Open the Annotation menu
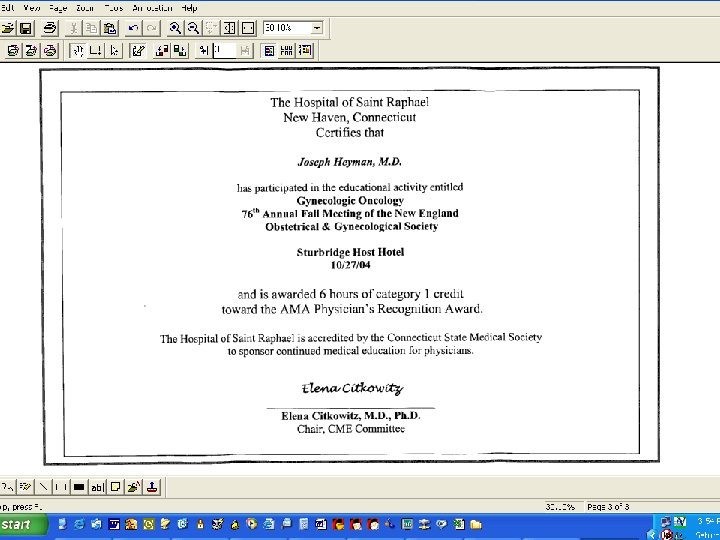Screen dimensions: 720x540 152,8
